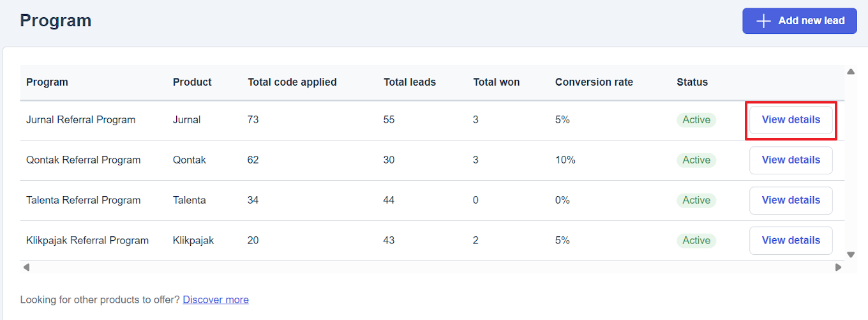Click the Active status badge for Qontak
The height and width of the screenshot is (320, 868).
(696, 160)
